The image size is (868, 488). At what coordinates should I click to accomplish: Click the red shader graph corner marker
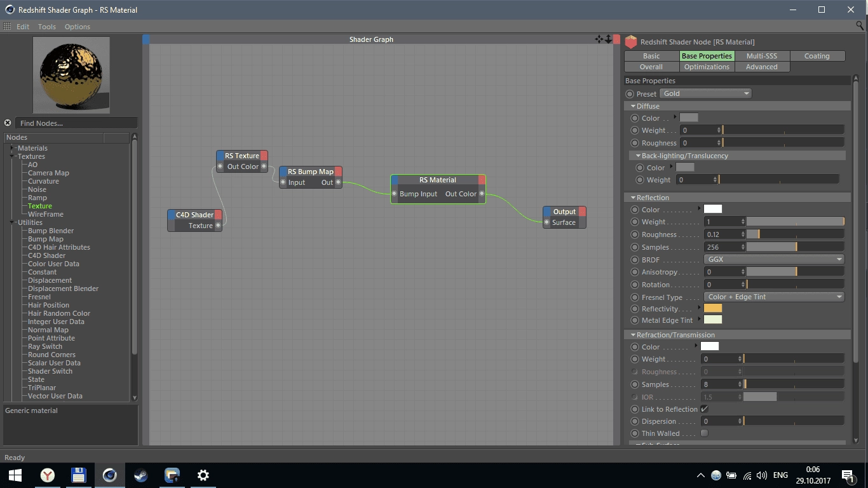pos(616,39)
